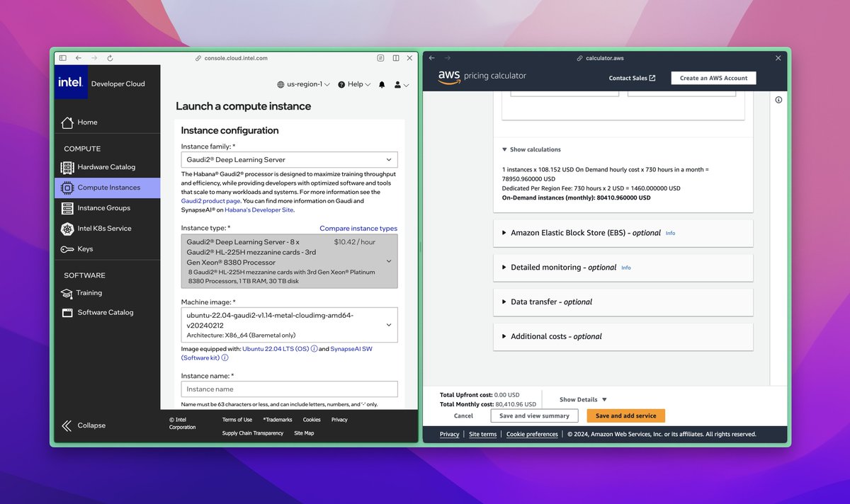Click Create an AWS Account button

(x=713, y=78)
